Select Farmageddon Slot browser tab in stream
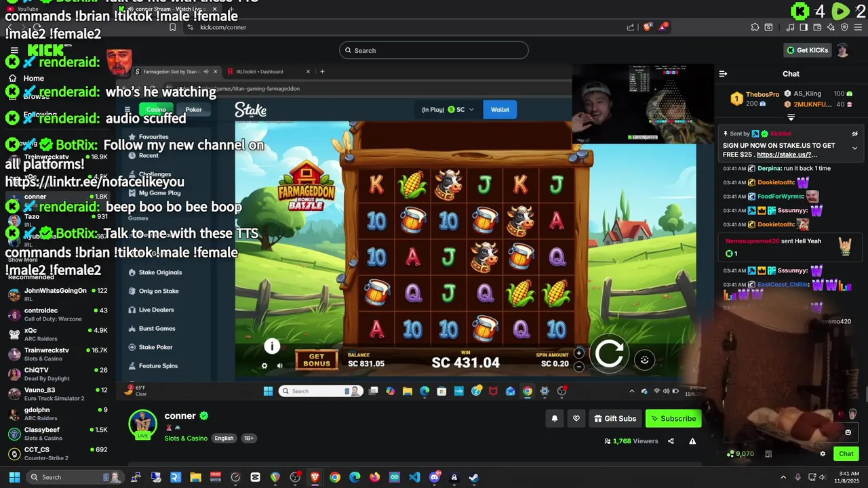This screenshot has height=488, width=868. click(176, 72)
